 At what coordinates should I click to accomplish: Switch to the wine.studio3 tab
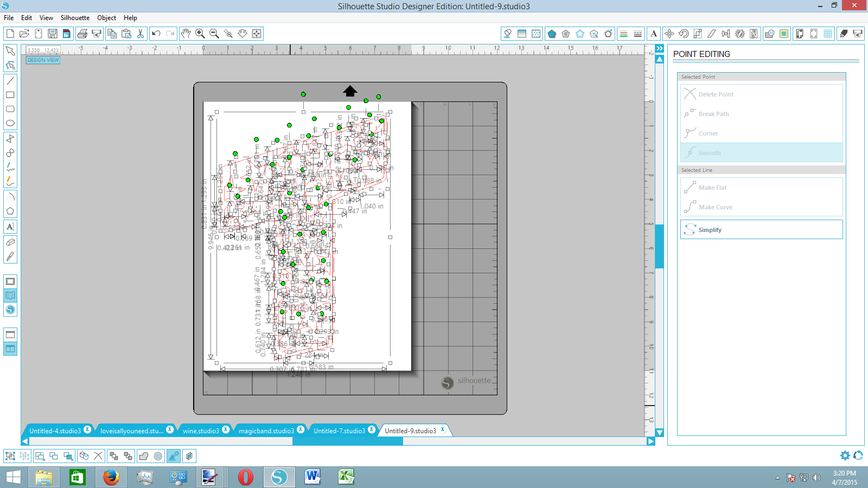(201, 431)
